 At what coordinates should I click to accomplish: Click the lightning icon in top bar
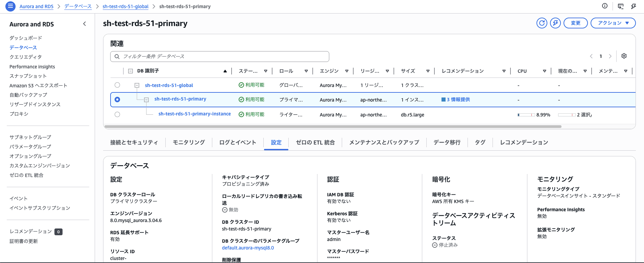[634, 6]
